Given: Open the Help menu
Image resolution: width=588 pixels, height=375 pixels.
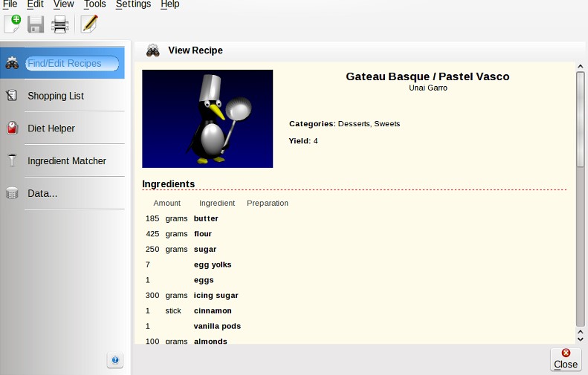Looking at the screenshot, I should pos(169,4).
